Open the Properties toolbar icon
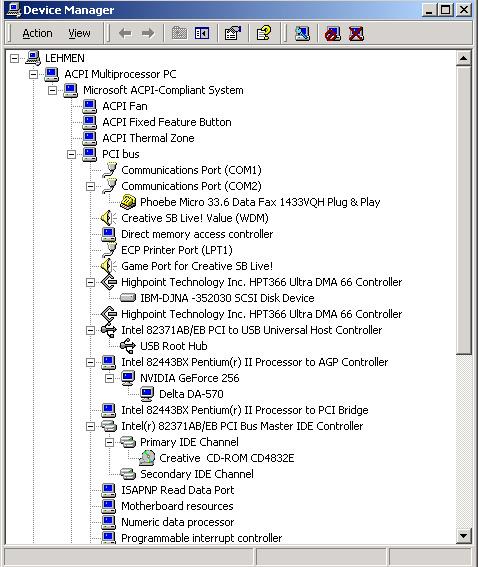 (x=233, y=34)
